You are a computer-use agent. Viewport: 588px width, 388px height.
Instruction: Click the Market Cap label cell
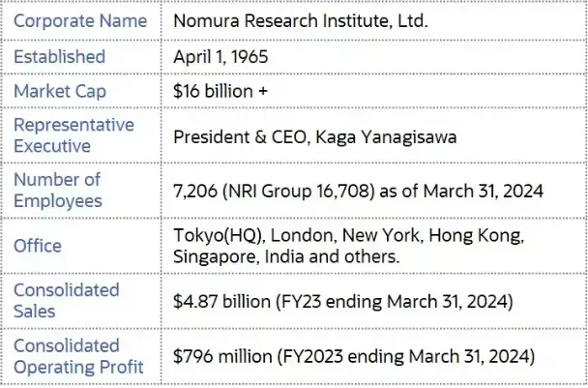click(59, 91)
